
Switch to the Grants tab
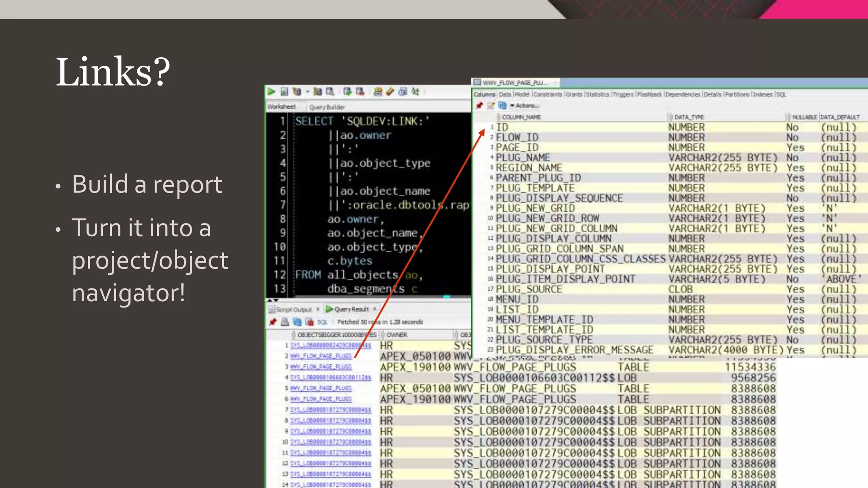574,94
